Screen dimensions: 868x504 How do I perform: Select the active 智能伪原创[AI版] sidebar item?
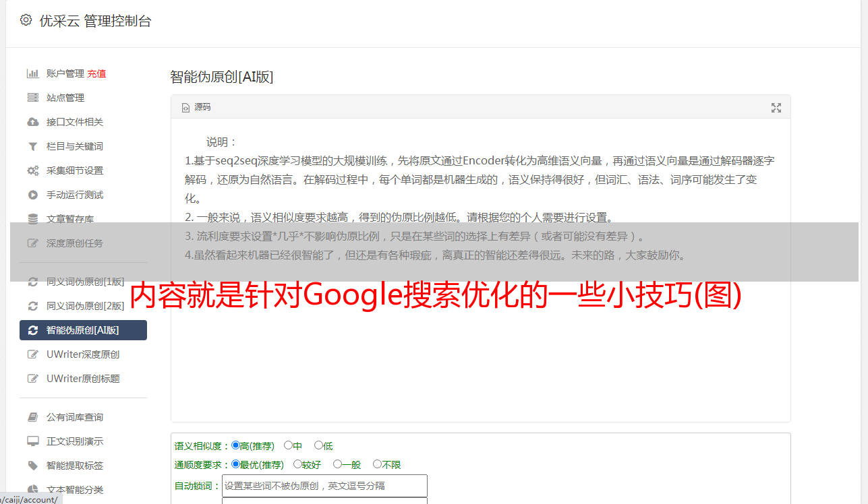(x=83, y=330)
